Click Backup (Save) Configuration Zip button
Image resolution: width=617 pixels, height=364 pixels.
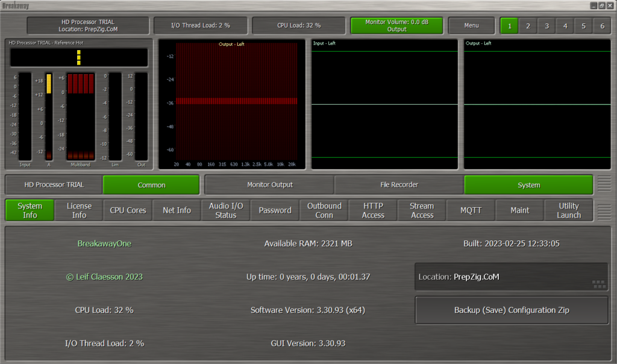coord(512,310)
